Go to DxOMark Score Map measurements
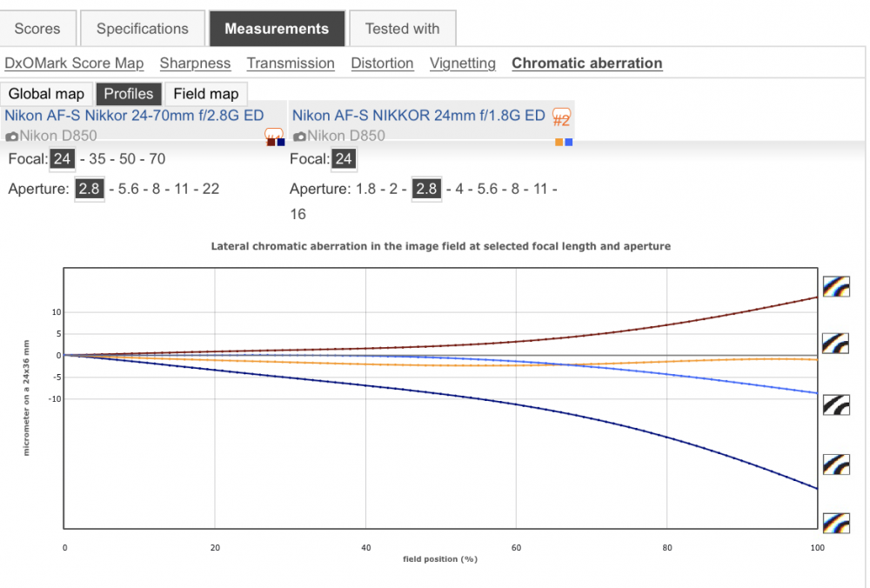Screen dimensions: 870x588 [74, 63]
